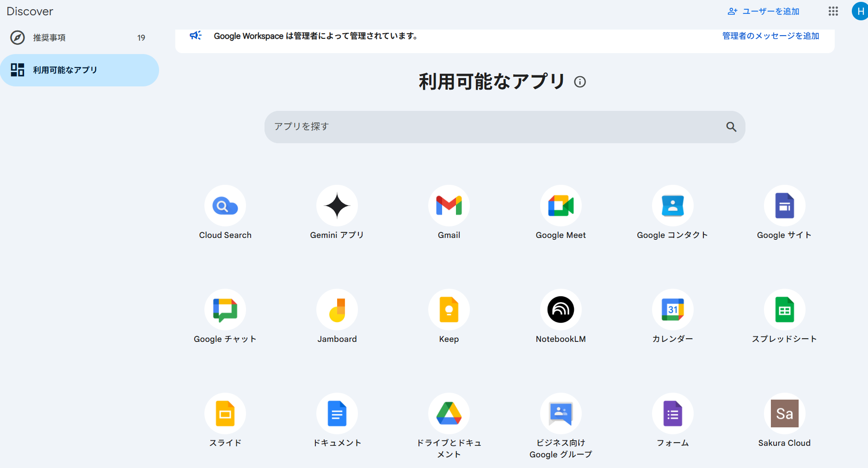Open the フォーム app icon

(673, 413)
